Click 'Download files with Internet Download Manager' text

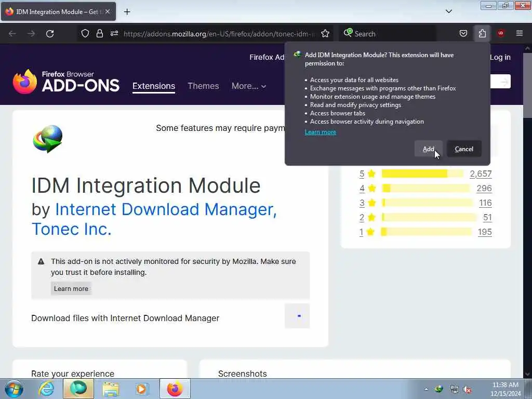(x=125, y=318)
